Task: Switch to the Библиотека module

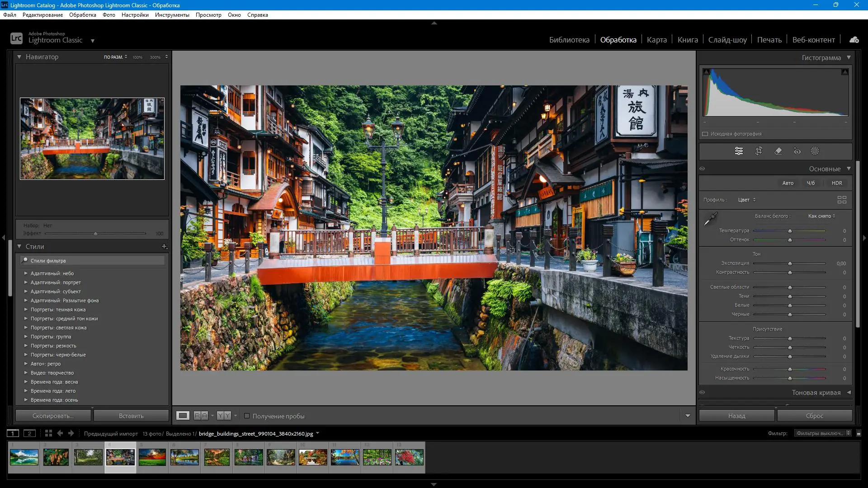Action: (569, 40)
